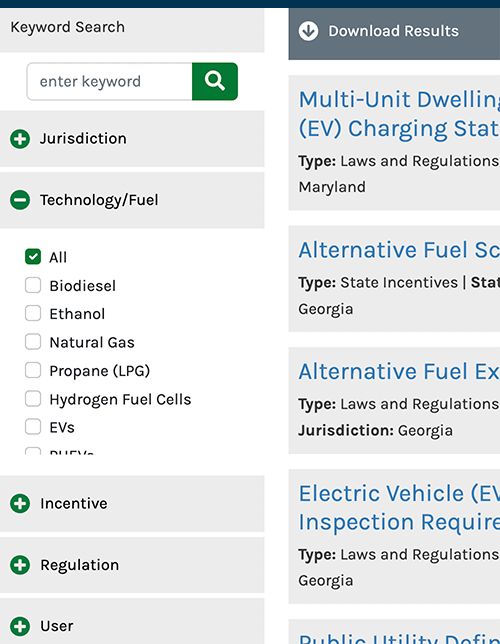Click the Natural Gas label text

[x=92, y=343]
